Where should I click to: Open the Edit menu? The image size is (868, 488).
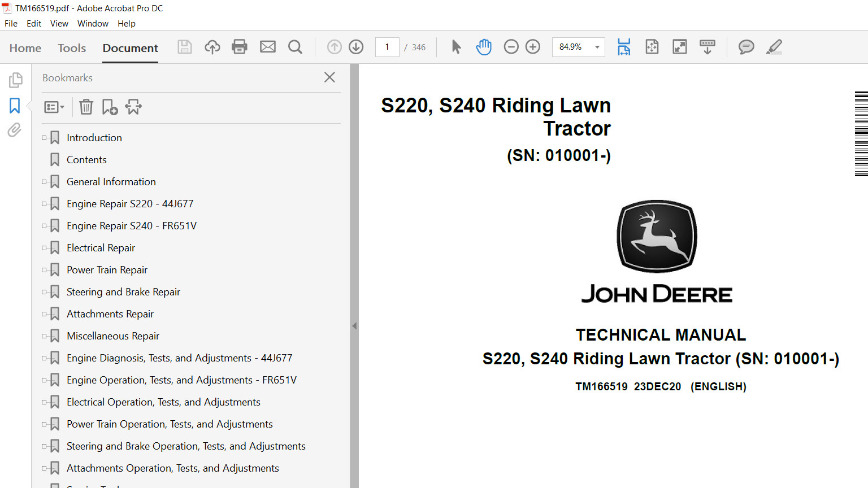tap(34, 24)
